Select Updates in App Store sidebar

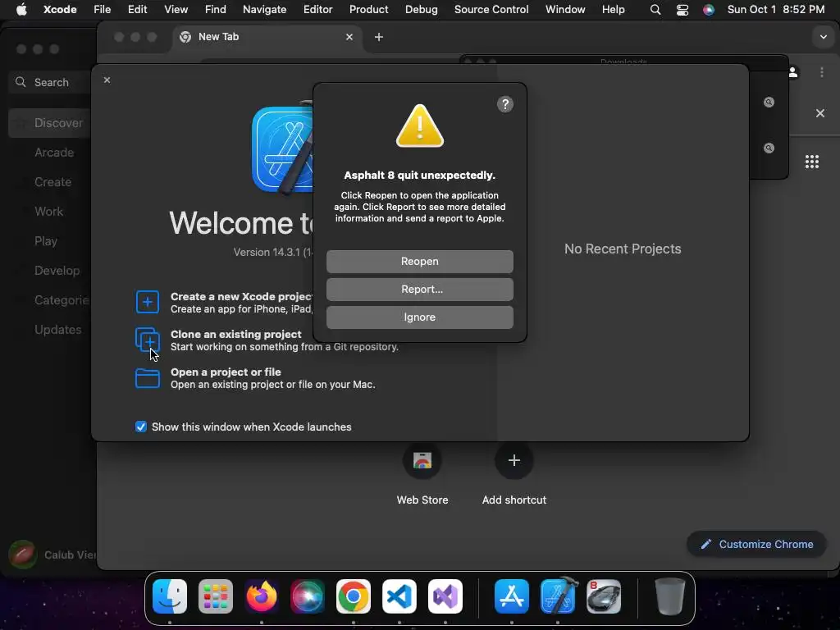point(58,330)
